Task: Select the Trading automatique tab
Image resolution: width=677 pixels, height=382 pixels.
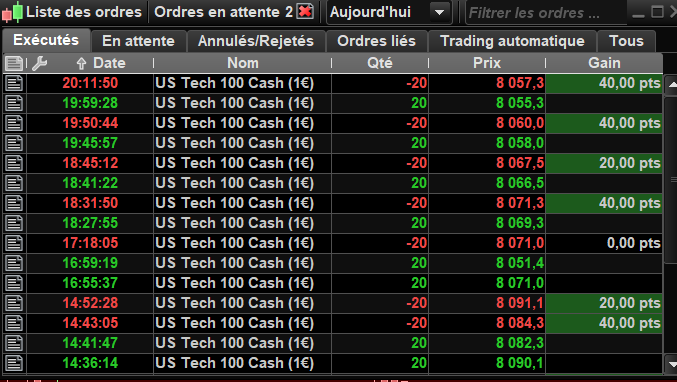Action: point(512,41)
